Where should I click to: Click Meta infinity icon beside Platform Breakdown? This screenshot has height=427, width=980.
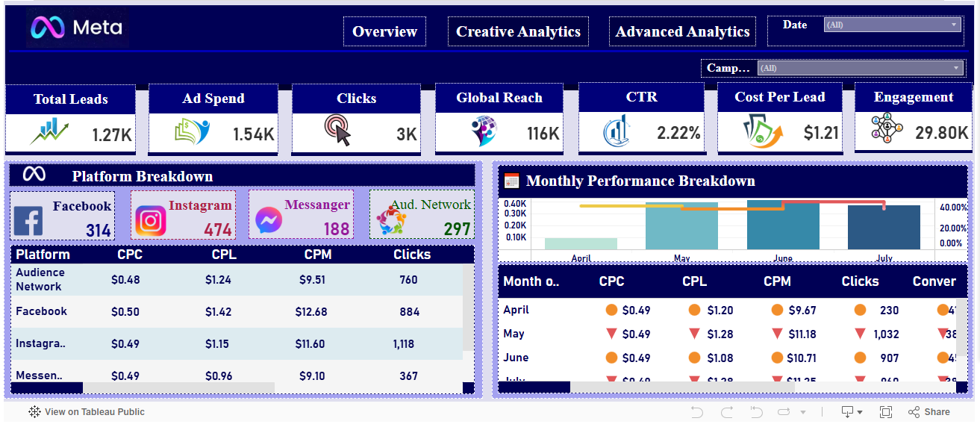point(34,174)
